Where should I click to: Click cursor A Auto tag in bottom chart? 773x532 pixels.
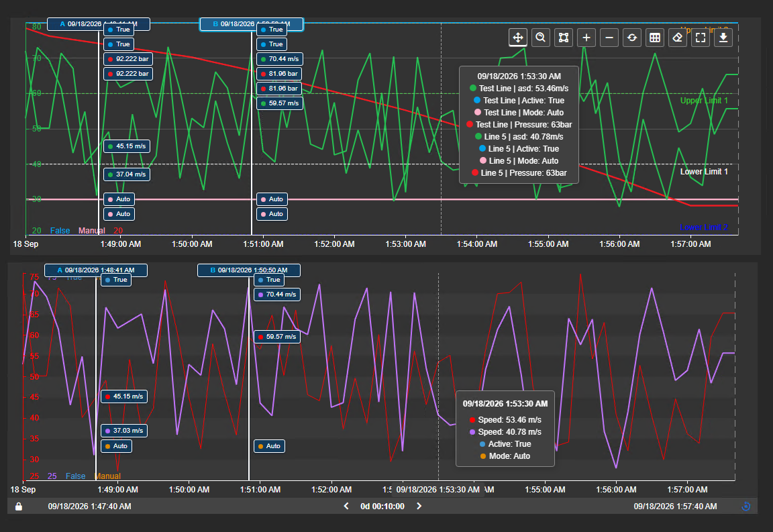pos(116,446)
